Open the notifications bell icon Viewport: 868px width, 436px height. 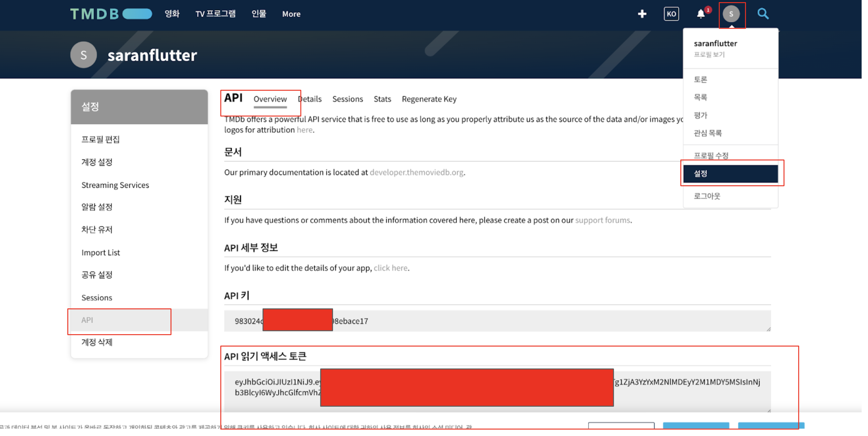tap(700, 14)
